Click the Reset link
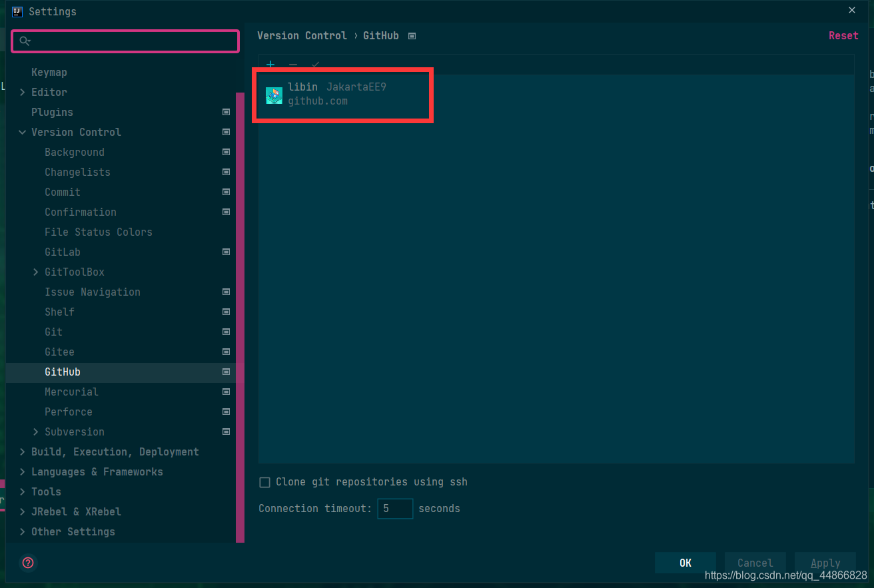 [843, 36]
